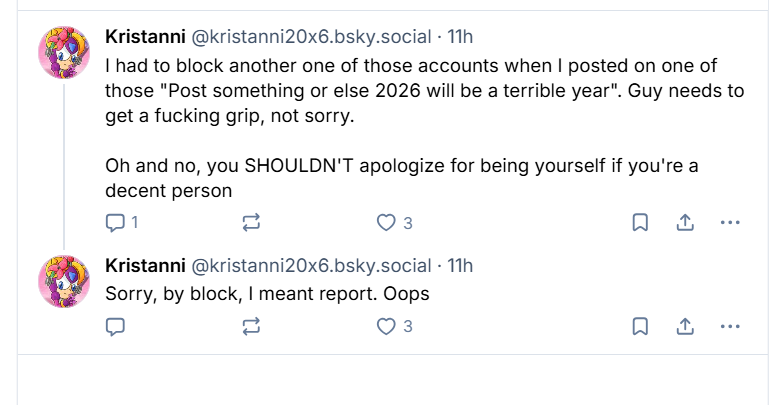This screenshot has height=405, width=771.
Task: Reply to the first Kristanni post
Action: pyautogui.click(x=116, y=223)
